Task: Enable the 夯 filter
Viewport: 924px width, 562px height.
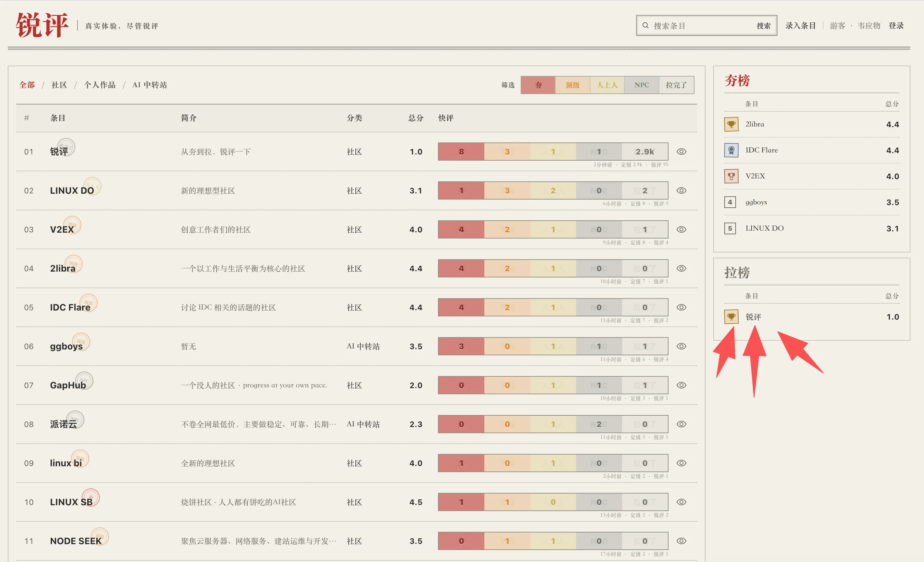Action: 538,85
